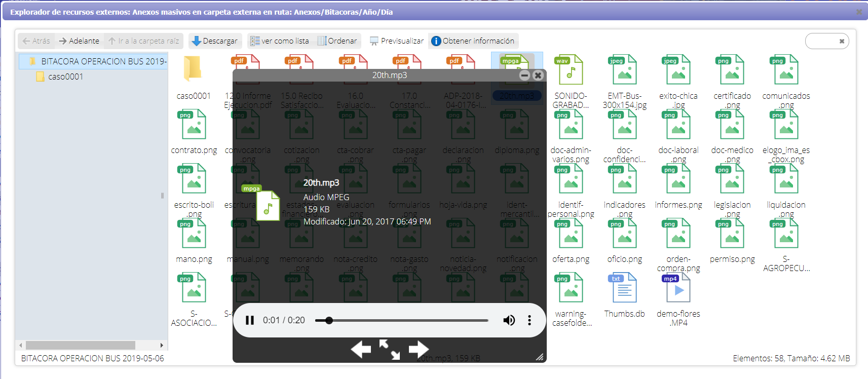Close the 20th.mp3 preview window
Screen dimensions: 868x379
(x=538, y=75)
